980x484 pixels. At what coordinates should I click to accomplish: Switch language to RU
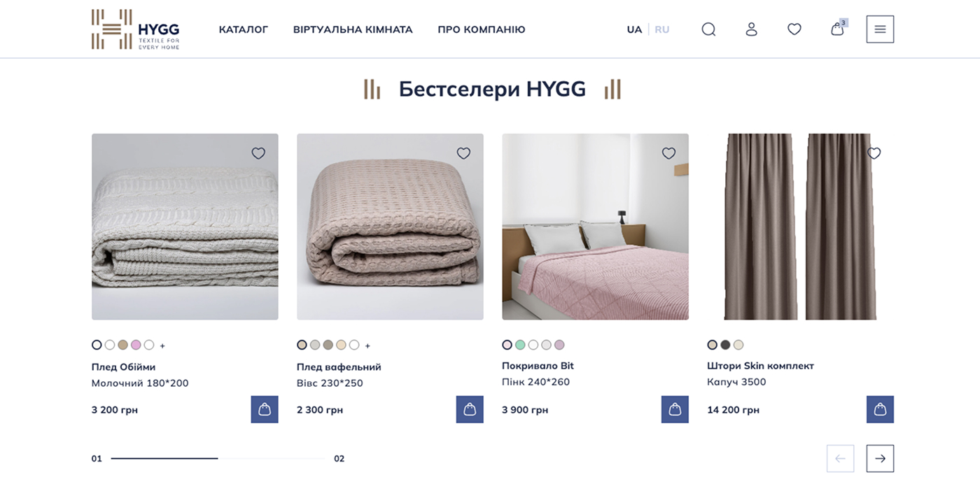[661, 29]
